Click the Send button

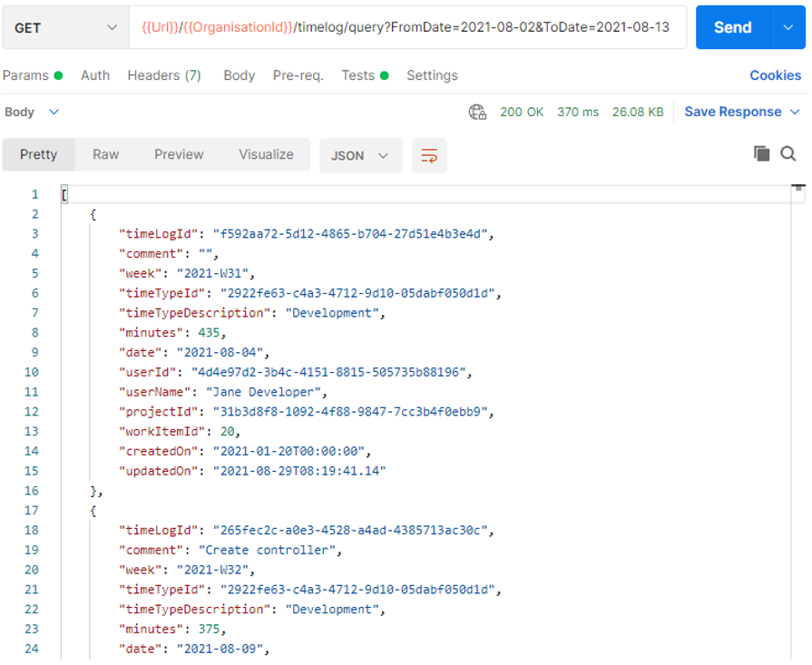click(x=732, y=28)
